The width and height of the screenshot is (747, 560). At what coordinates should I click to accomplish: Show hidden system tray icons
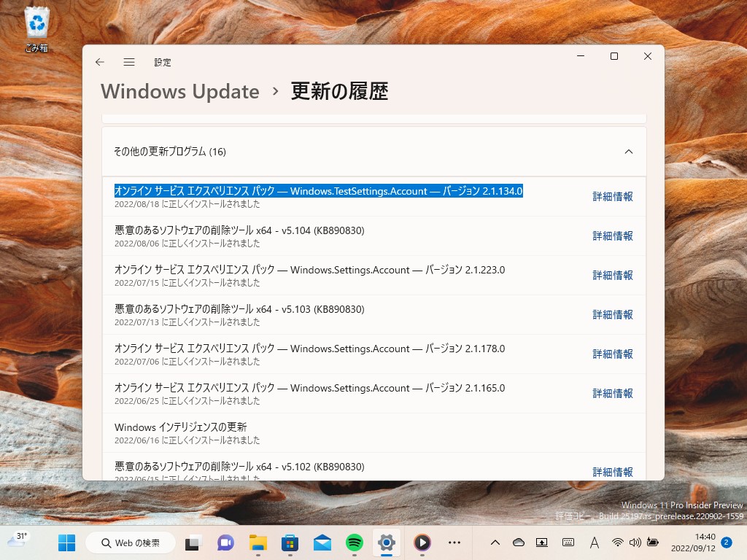point(496,542)
